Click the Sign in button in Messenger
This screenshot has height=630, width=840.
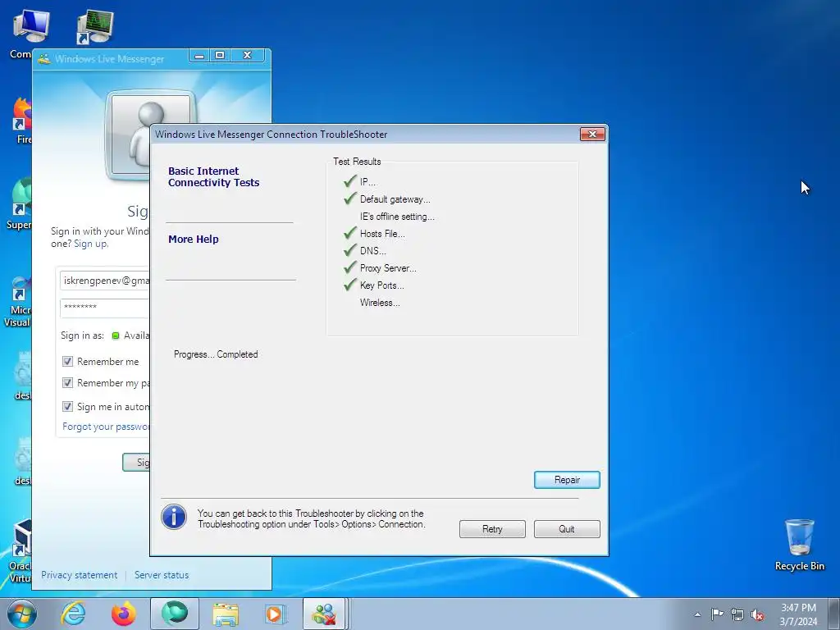(x=136, y=463)
